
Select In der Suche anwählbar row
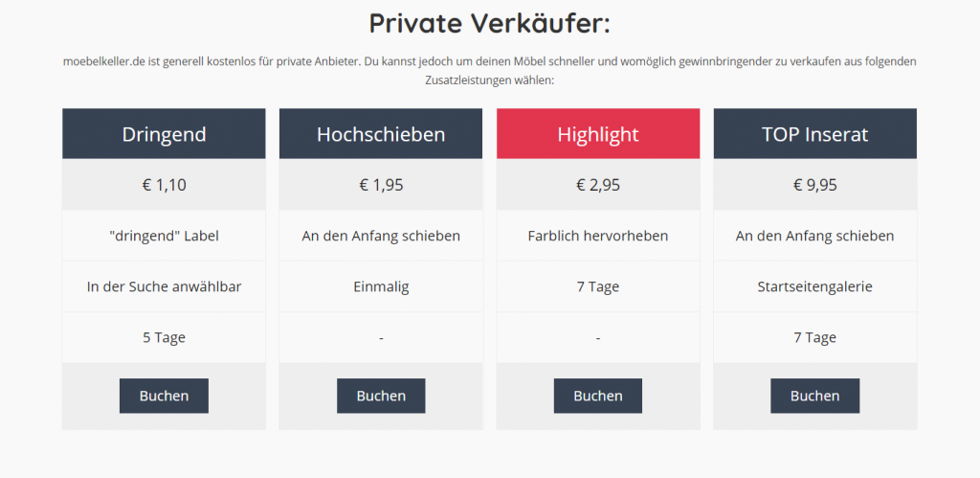pos(164,286)
